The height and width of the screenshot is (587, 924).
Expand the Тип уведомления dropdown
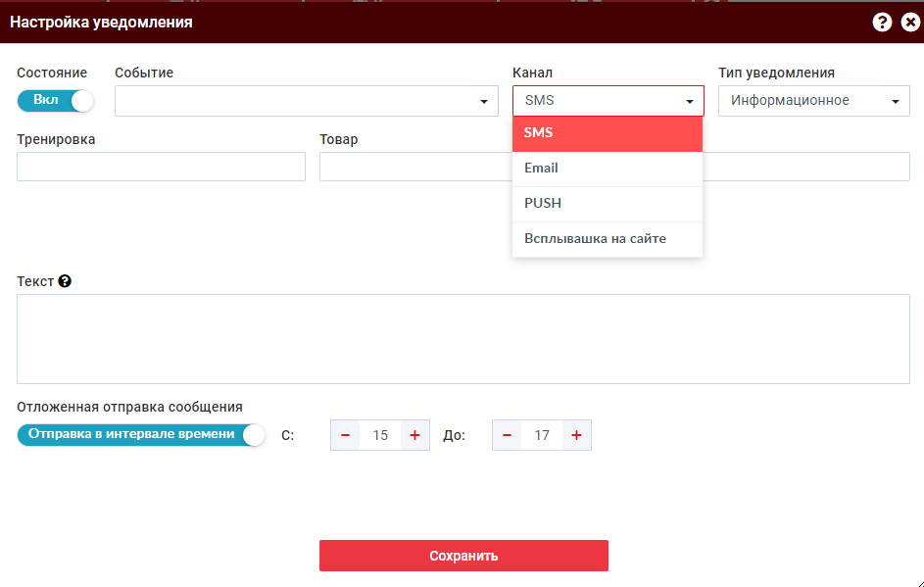(x=813, y=101)
